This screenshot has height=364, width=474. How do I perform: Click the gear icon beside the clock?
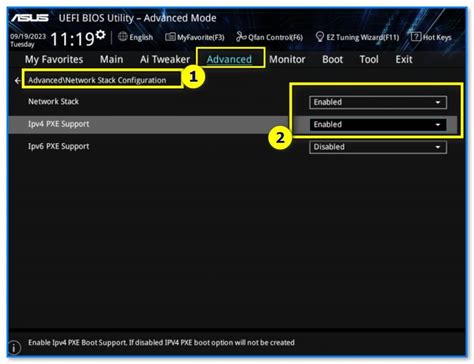coord(100,35)
